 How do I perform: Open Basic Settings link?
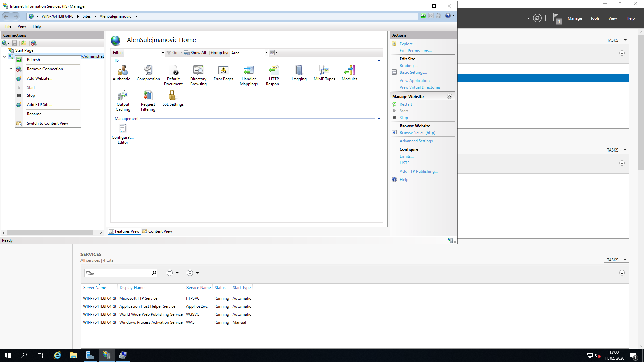(413, 72)
